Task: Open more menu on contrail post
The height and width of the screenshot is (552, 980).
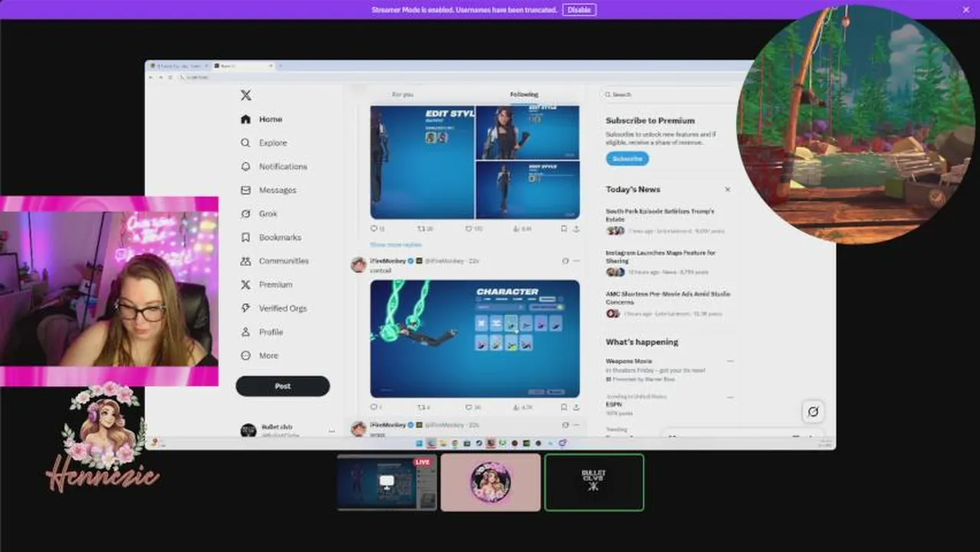Action: (577, 261)
